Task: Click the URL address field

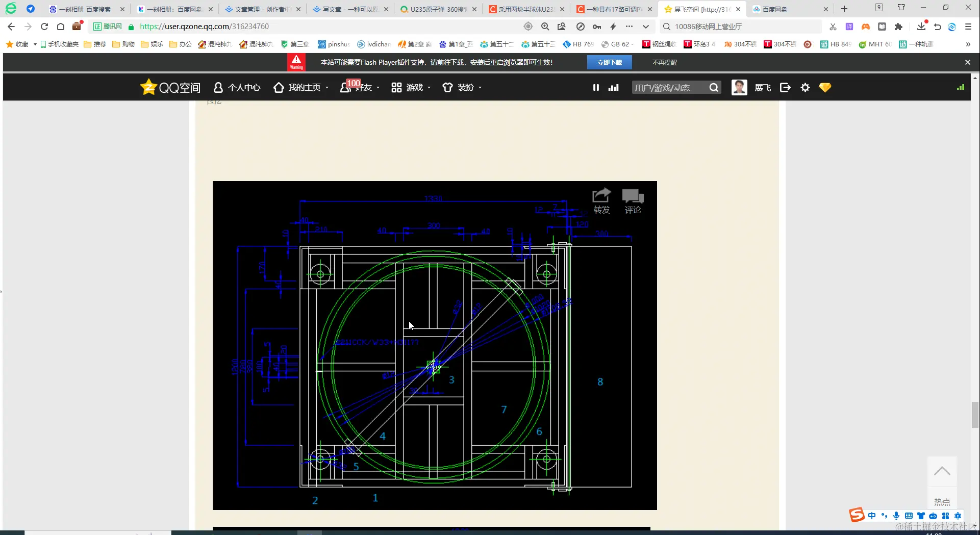Action: [x=326, y=27]
